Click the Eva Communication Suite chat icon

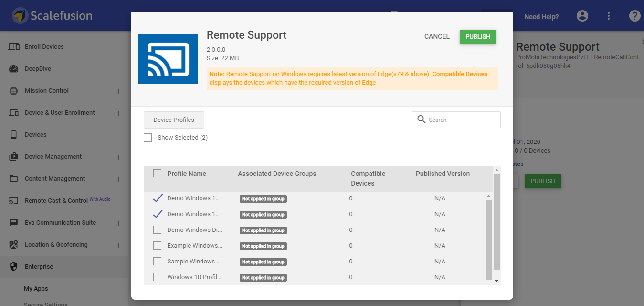pyautogui.click(x=14, y=223)
